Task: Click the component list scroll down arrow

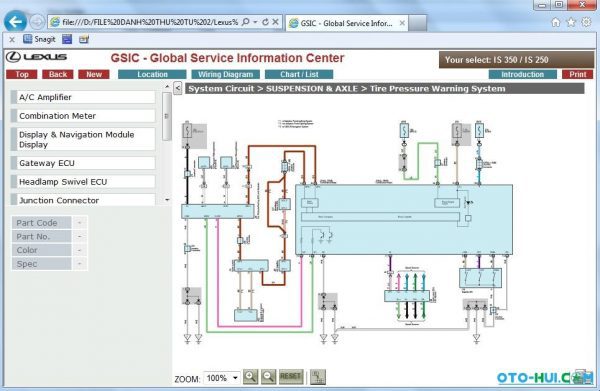Action: (x=167, y=200)
